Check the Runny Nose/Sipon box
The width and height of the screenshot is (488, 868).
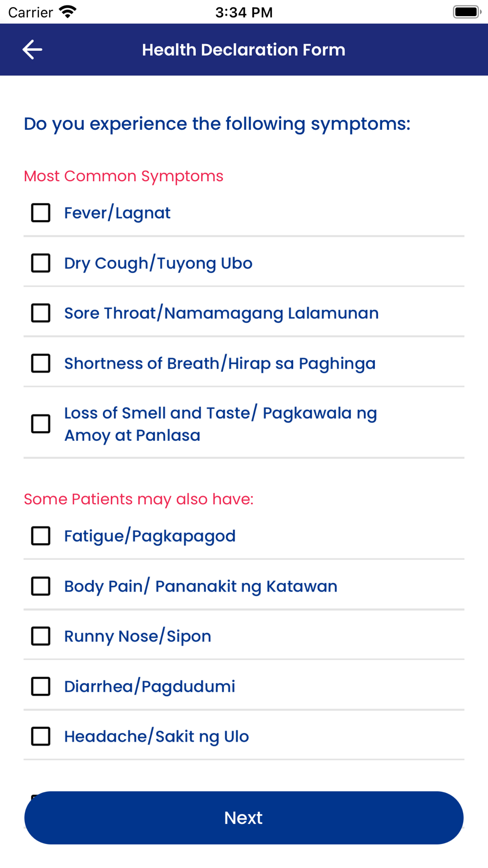pos(41,636)
